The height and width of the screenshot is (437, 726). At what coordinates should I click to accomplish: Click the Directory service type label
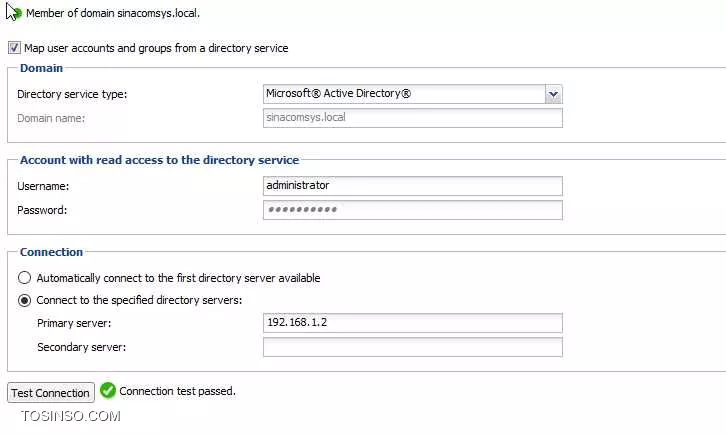[72, 94]
